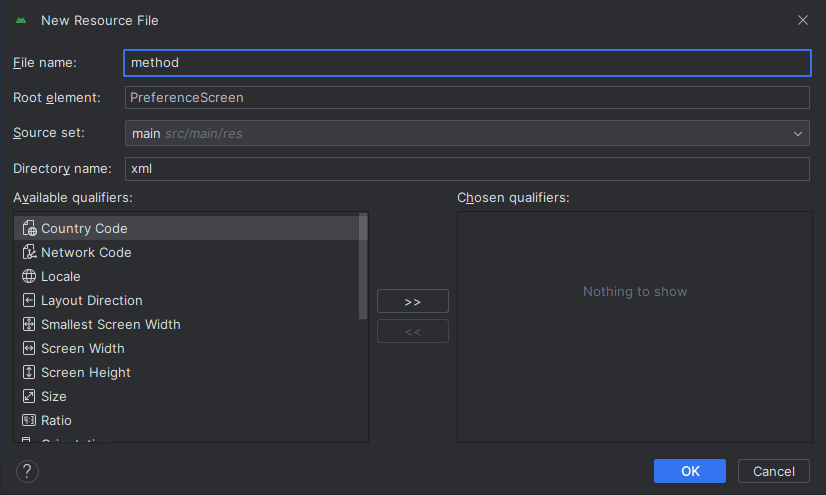Click the Smallest Screen Width icon

tap(29, 324)
